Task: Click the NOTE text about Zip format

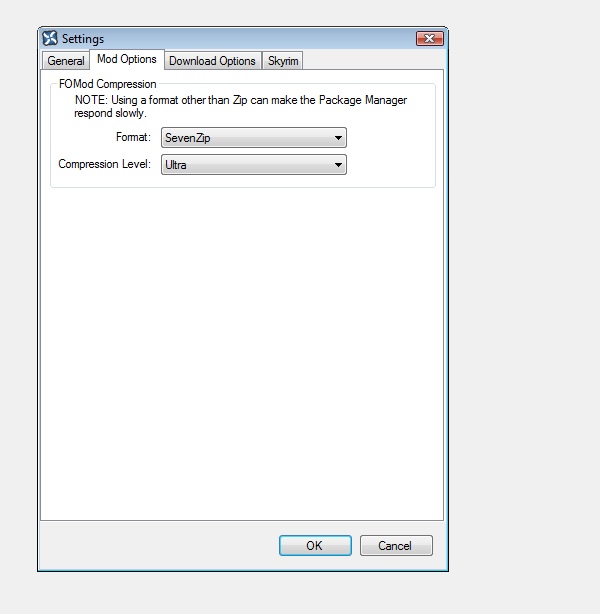Action: [240, 107]
